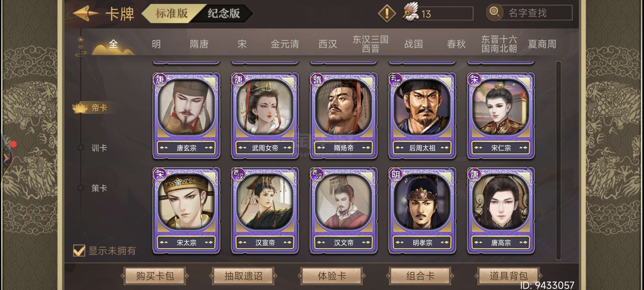Click the 购买卡包 button
Image resolution: width=644 pixels, height=290 pixels.
coord(155,276)
